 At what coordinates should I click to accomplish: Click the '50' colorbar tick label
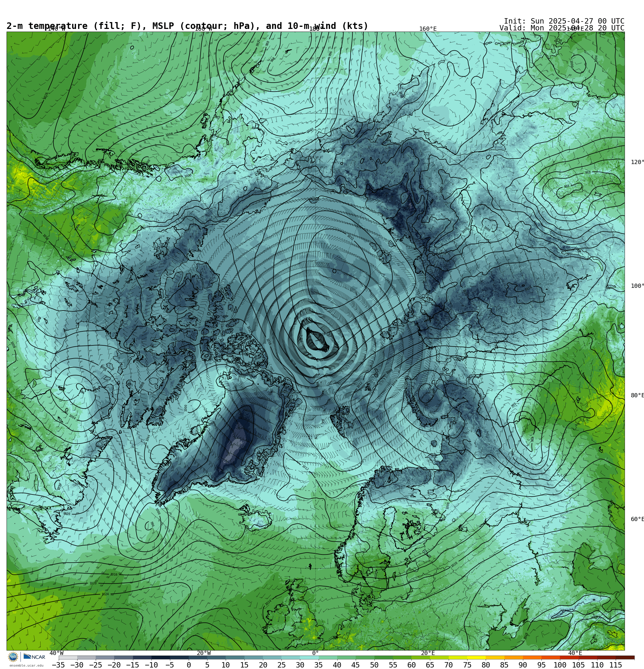pos(374,665)
